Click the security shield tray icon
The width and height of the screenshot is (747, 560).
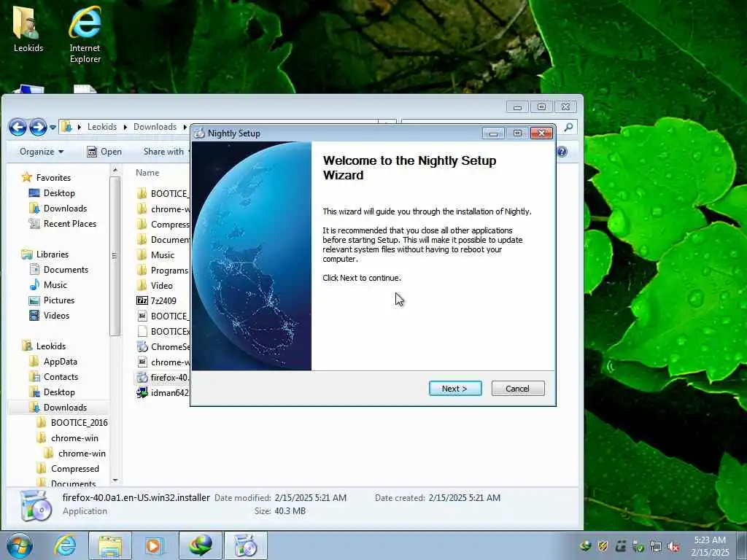click(603, 546)
